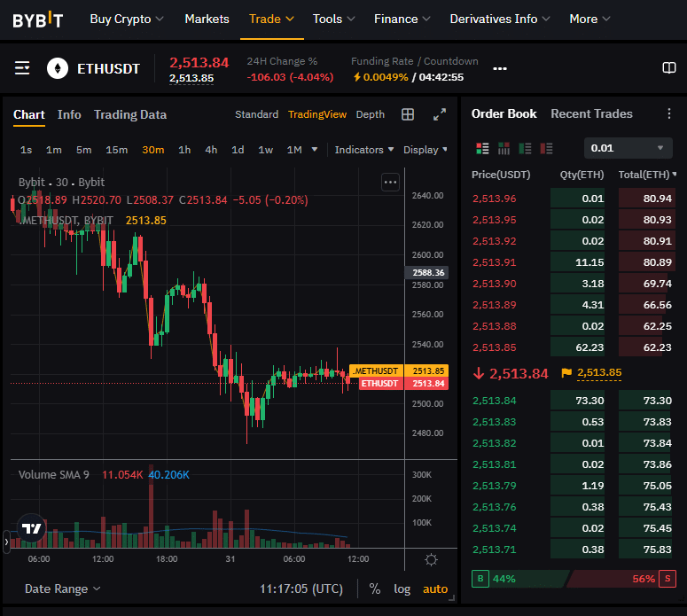Select ask price 2,513.96
687x616 pixels.
(x=495, y=199)
